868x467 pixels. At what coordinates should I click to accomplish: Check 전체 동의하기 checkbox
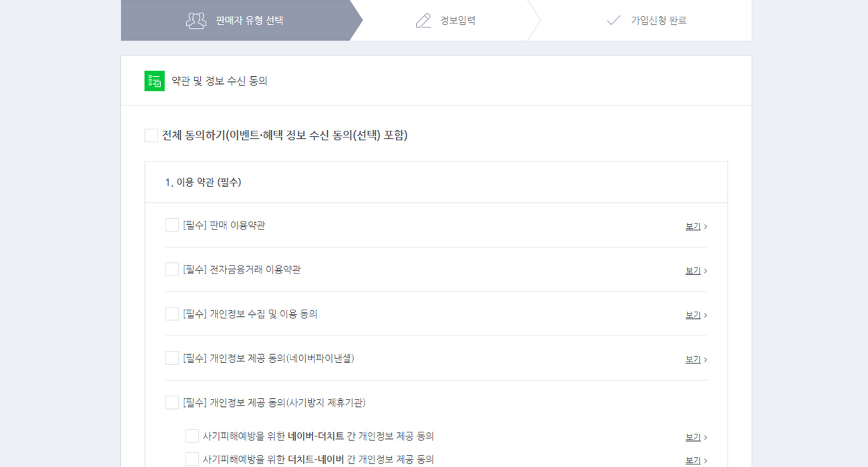tap(152, 135)
